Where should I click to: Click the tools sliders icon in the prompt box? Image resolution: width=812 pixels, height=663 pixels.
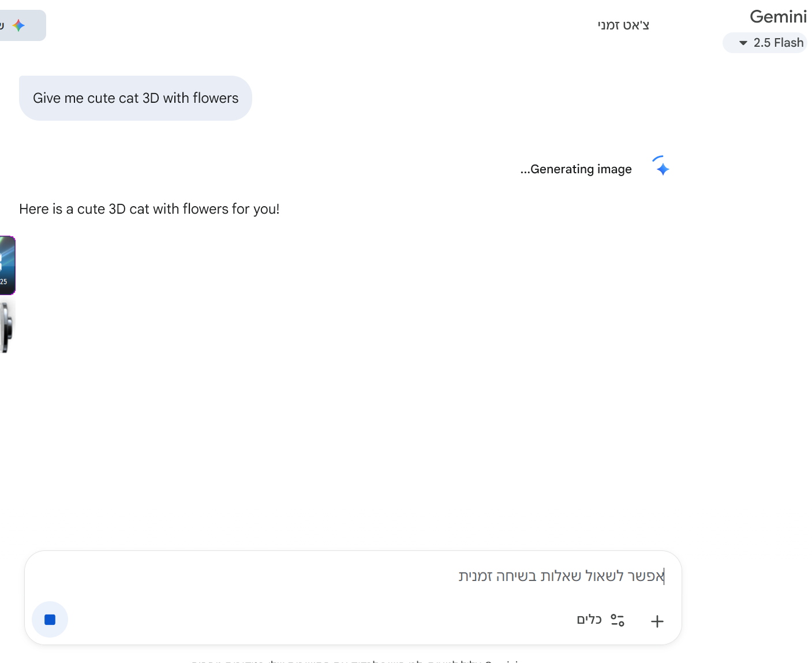click(618, 620)
